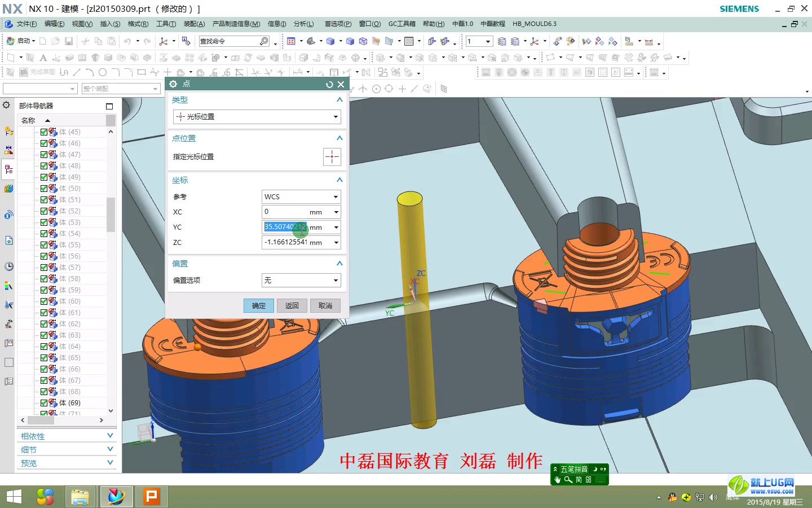Click the sketch line tool icon
Viewport: 812px width, 508px height.
tap(77, 72)
